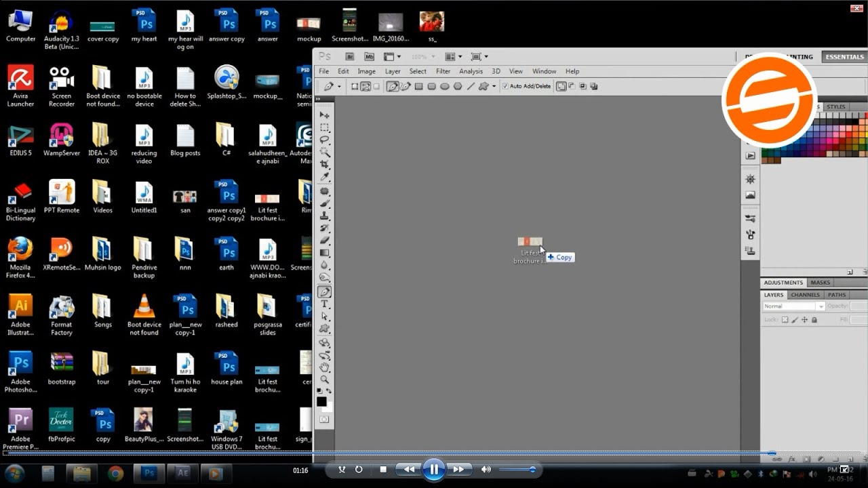Select the Lasso tool

pyautogui.click(x=324, y=140)
